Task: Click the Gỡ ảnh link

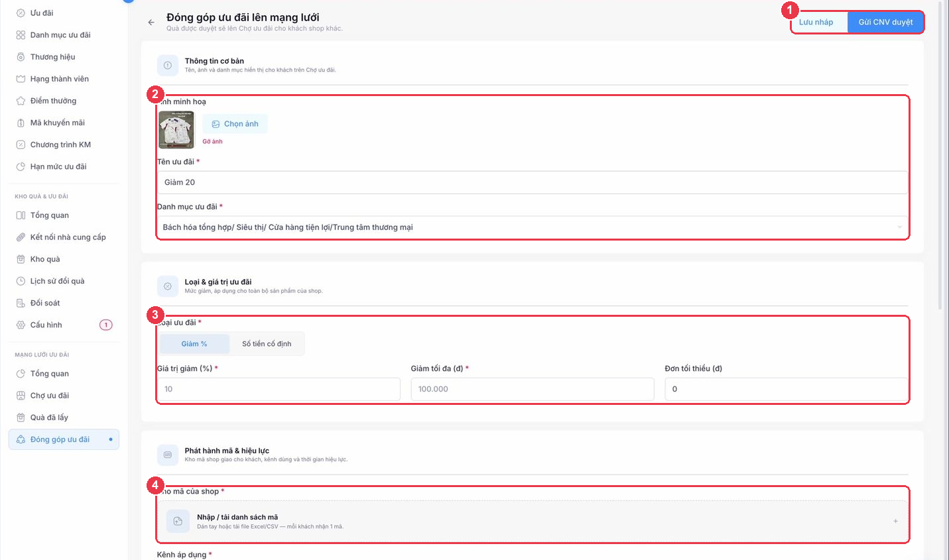Action: 212,141
